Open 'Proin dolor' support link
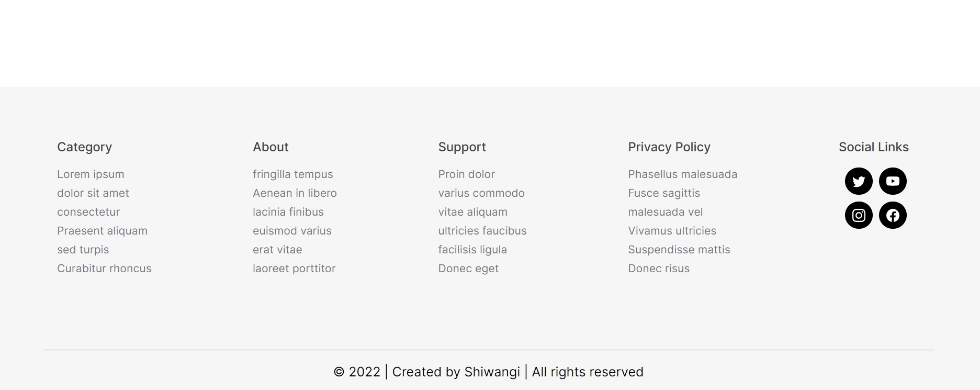The image size is (980, 390). [x=466, y=174]
